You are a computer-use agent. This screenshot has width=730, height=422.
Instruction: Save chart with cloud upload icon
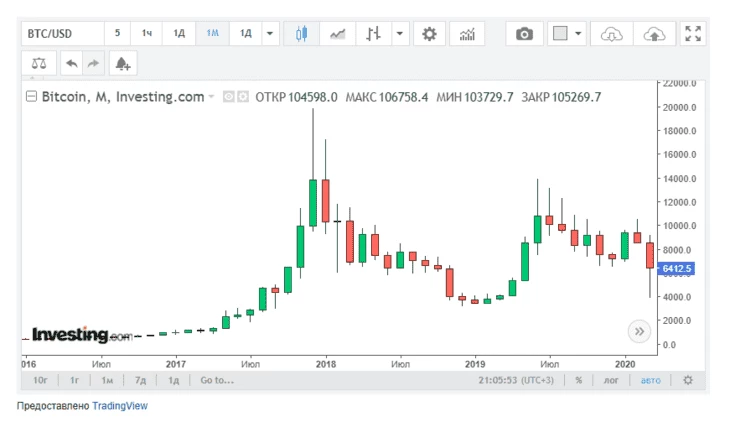click(x=654, y=34)
